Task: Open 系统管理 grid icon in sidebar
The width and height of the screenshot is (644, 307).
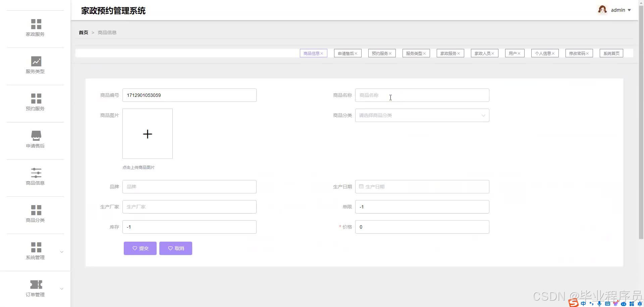Action: (x=36, y=247)
